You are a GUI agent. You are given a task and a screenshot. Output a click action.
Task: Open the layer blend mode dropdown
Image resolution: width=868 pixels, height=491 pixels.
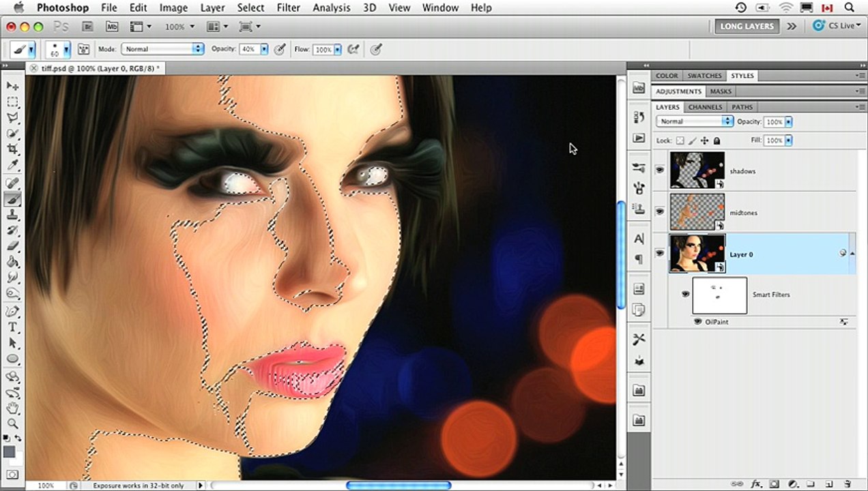point(695,121)
